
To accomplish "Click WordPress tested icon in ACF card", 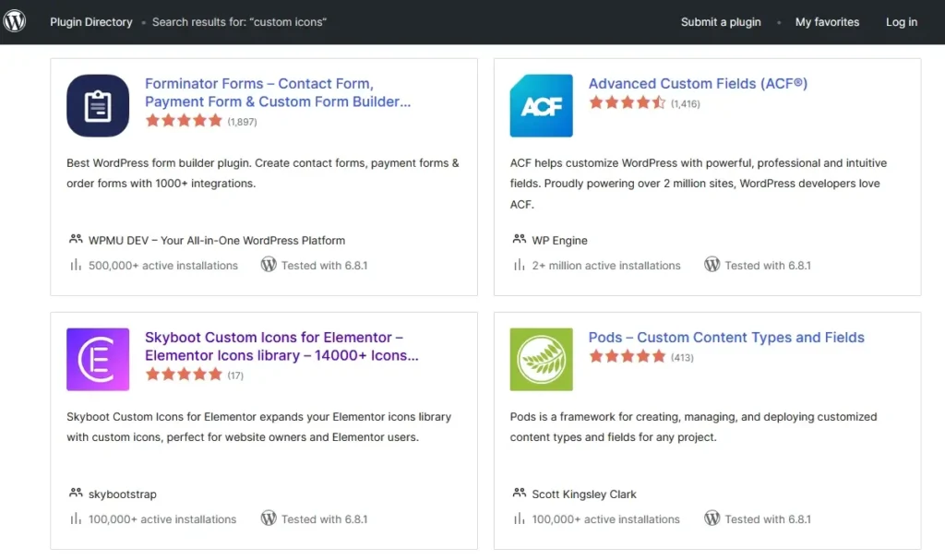I will [x=712, y=265].
